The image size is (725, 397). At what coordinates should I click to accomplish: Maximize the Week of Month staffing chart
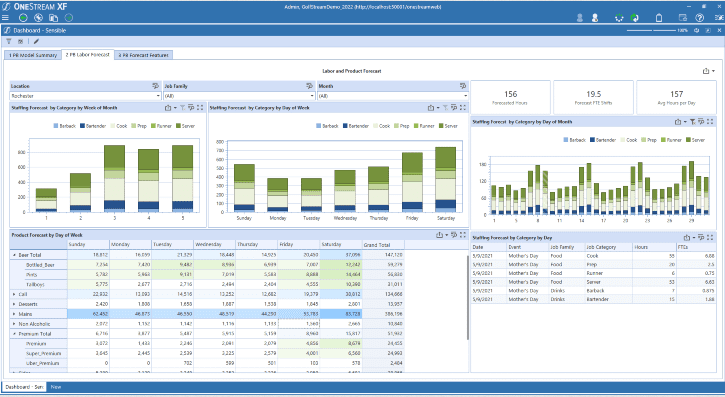(200, 107)
